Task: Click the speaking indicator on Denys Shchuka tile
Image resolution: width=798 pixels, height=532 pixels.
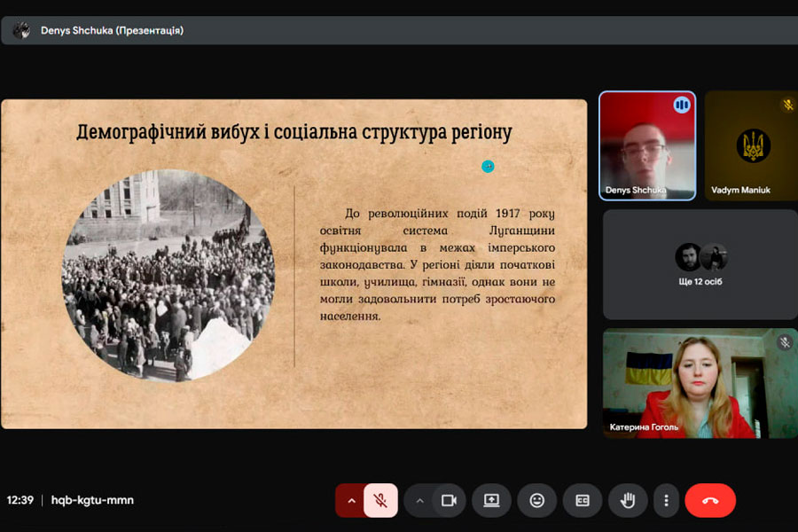Action: click(x=682, y=106)
